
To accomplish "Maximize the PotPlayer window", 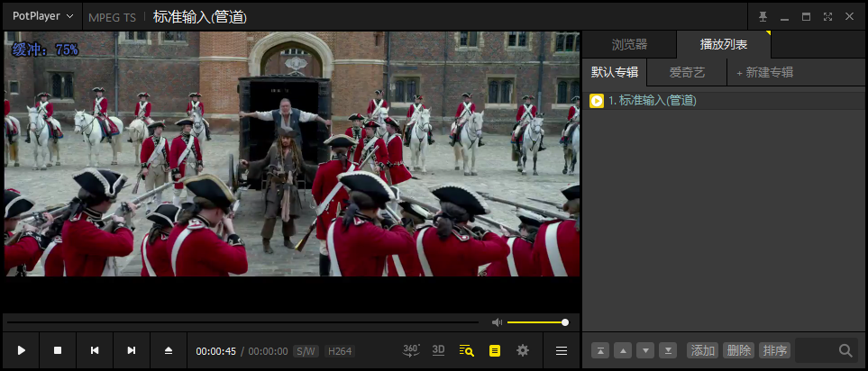I will pyautogui.click(x=806, y=16).
